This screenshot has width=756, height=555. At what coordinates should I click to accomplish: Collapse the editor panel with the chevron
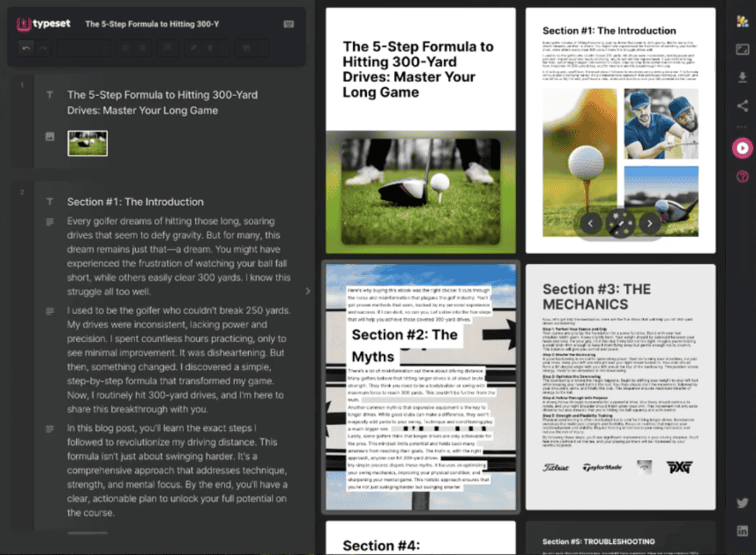point(308,291)
